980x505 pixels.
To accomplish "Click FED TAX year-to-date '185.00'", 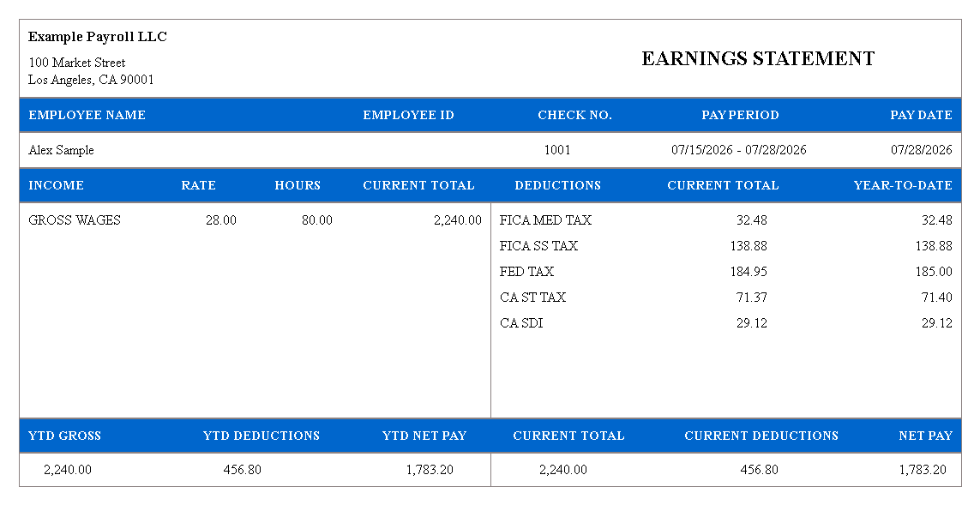I will tap(934, 271).
